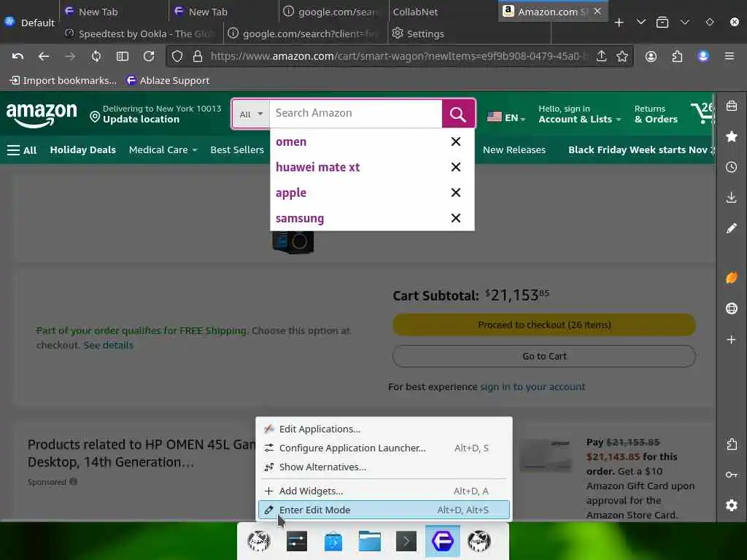Image resolution: width=747 pixels, height=560 pixels.
Task: Click the sidebar key passwords icon
Action: [731, 474]
